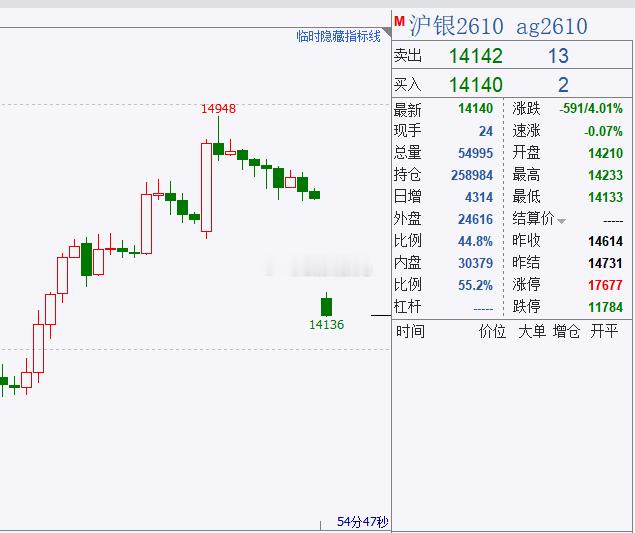This screenshot has width=635, height=533.
Task: Click the 持仓 value 258984
Action: [472, 175]
